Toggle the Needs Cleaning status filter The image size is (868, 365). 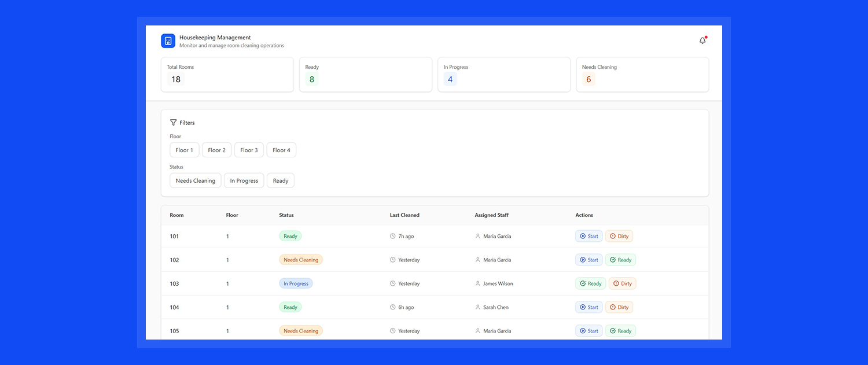[195, 180]
